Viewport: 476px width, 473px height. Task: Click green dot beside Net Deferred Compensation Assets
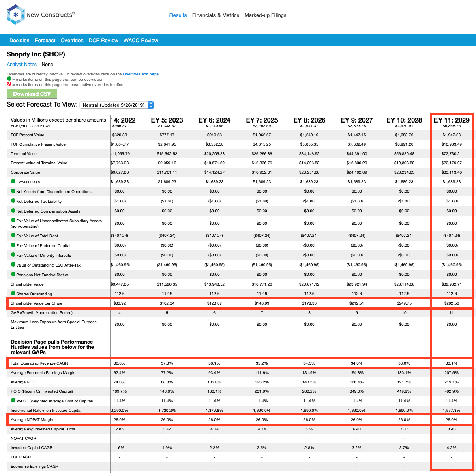[x=13, y=211]
